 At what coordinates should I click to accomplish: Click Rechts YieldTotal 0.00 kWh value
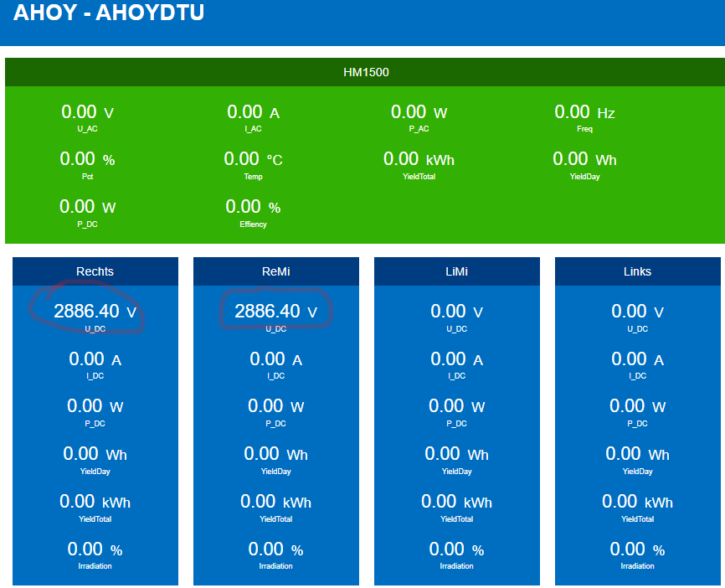95,502
